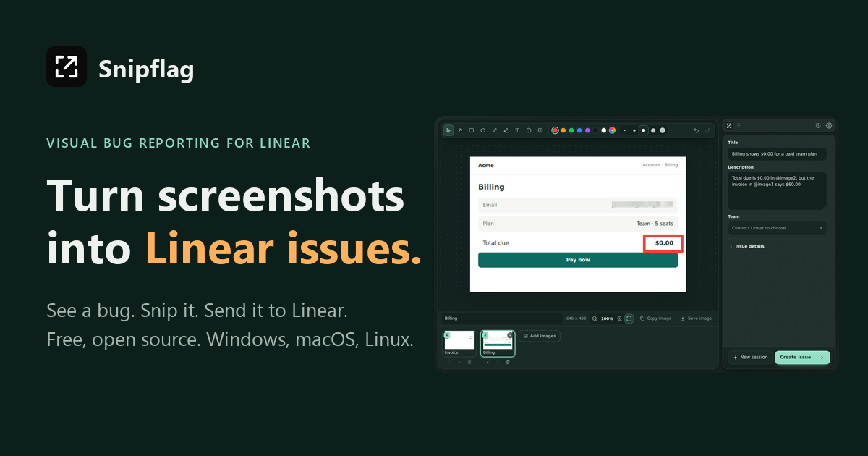Move the Billing image left
Viewport: 868px width, 456px height.
(x=488, y=362)
